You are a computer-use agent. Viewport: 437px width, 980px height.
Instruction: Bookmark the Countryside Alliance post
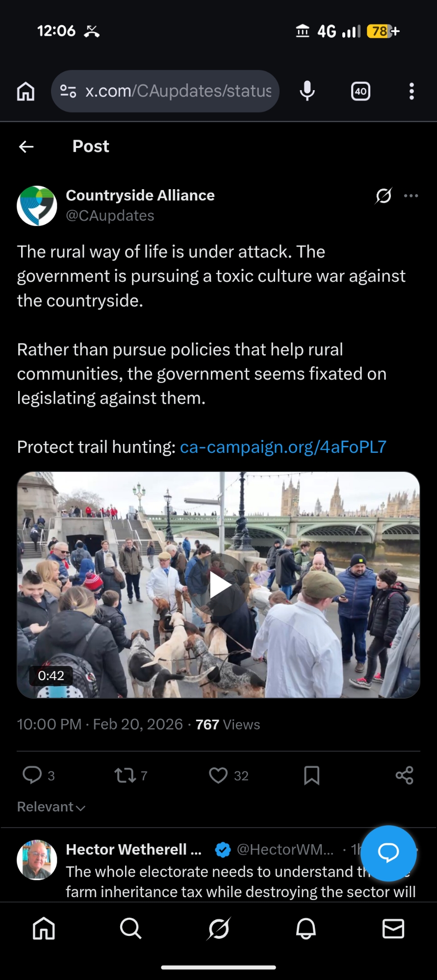tap(311, 775)
